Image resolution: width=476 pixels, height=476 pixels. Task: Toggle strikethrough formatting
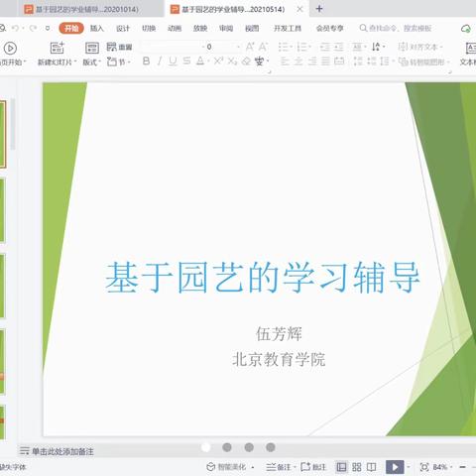[186, 61]
